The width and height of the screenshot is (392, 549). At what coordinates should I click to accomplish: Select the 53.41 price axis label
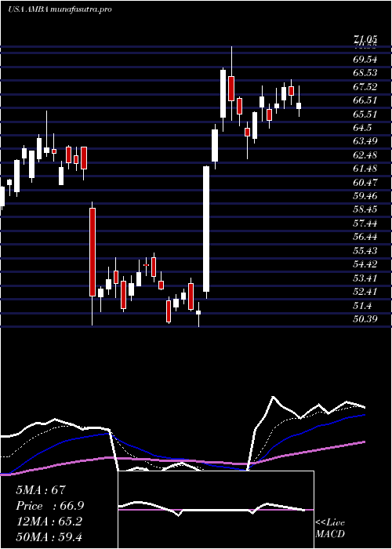365,278
